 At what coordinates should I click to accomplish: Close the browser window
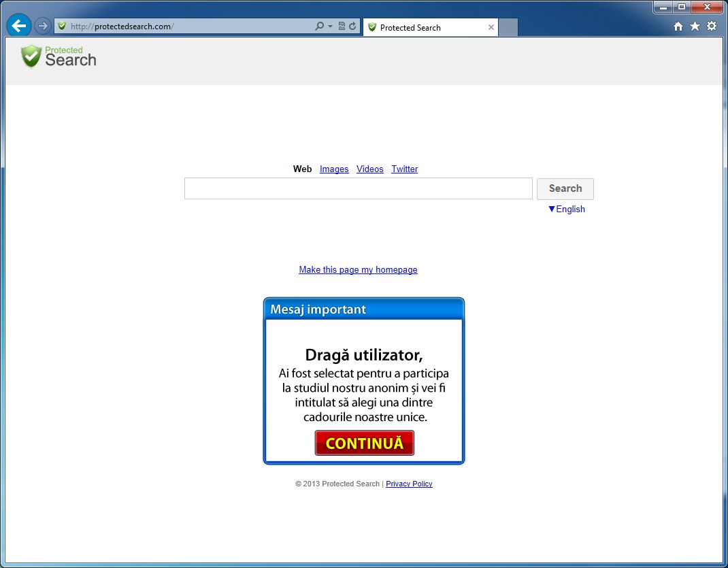coord(707,7)
